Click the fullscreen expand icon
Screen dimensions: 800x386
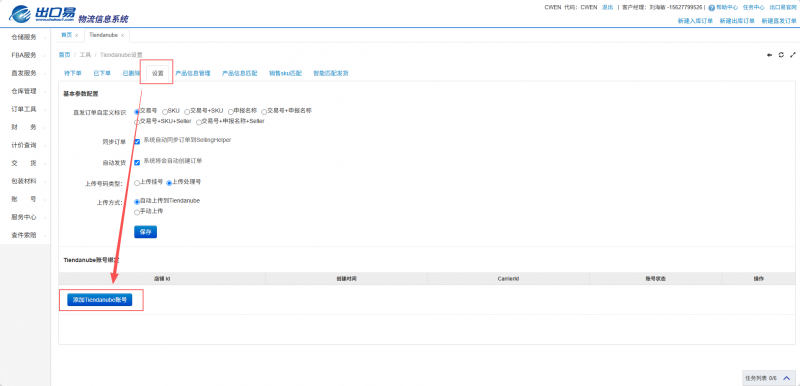click(792, 55)
